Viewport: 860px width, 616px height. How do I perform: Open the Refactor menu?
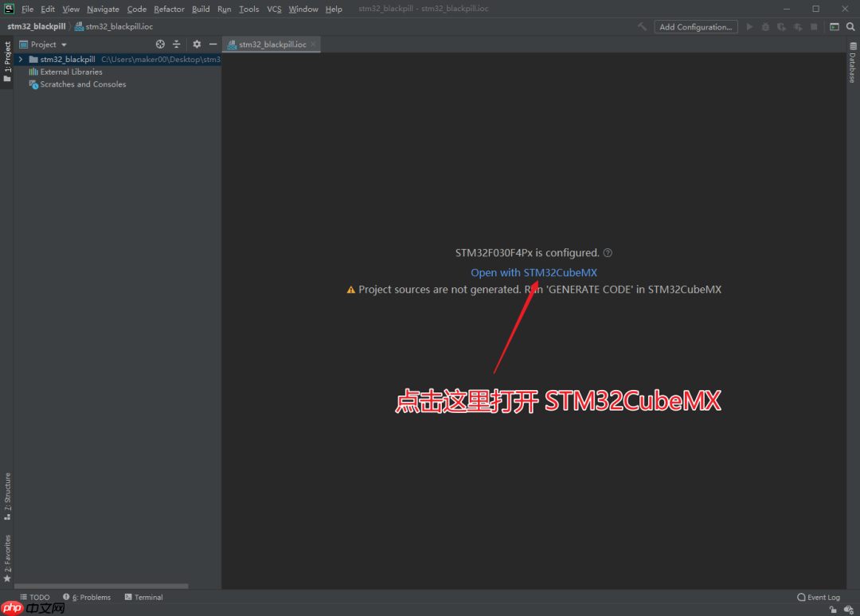coord(169,9)
